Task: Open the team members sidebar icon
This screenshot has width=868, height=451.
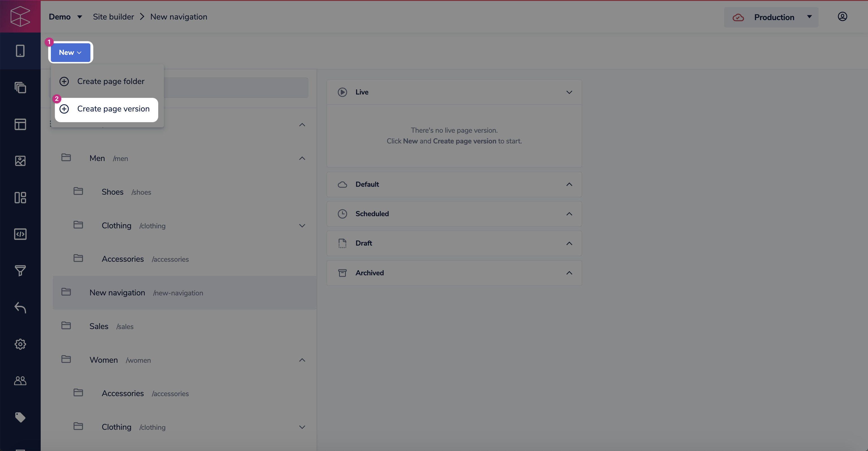Action: click(20, 381)
